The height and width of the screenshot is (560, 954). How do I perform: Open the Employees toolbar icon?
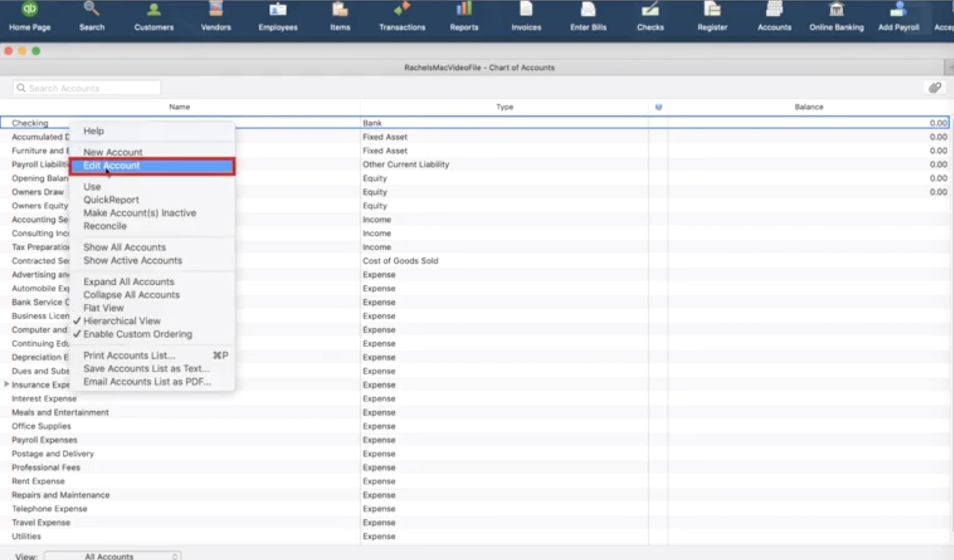click(278, 17)
